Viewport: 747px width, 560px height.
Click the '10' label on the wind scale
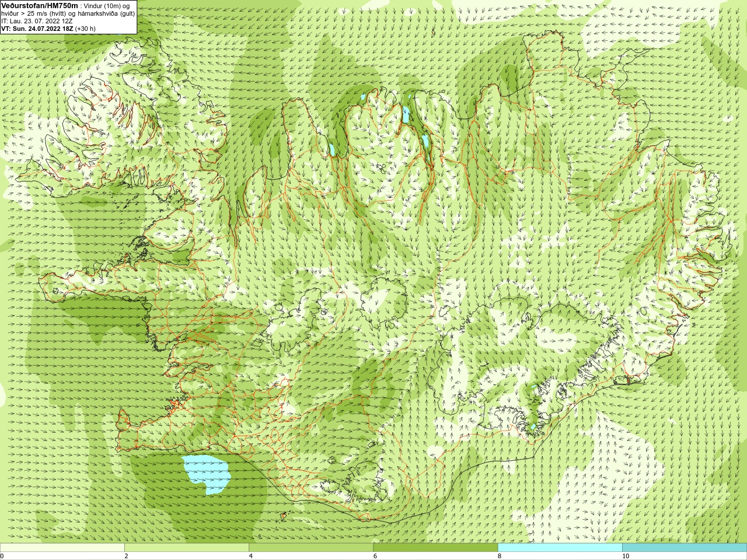point(626,556)
